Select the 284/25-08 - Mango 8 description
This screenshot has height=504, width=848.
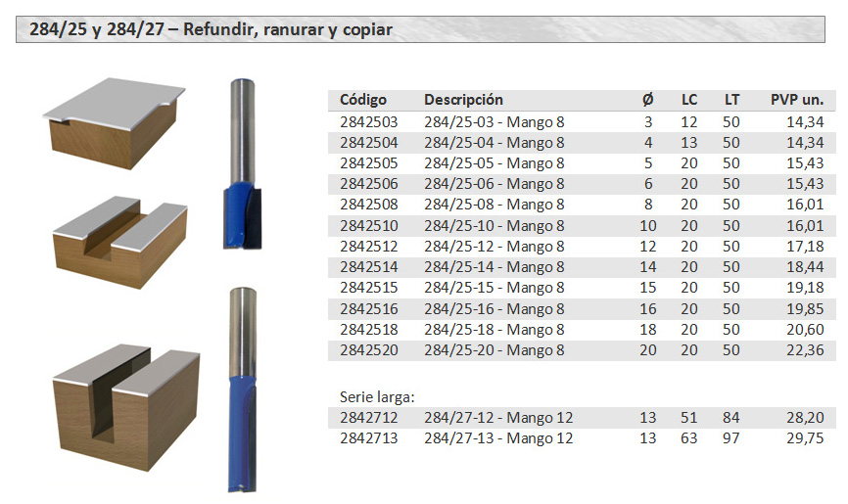(x=494, y=206)
